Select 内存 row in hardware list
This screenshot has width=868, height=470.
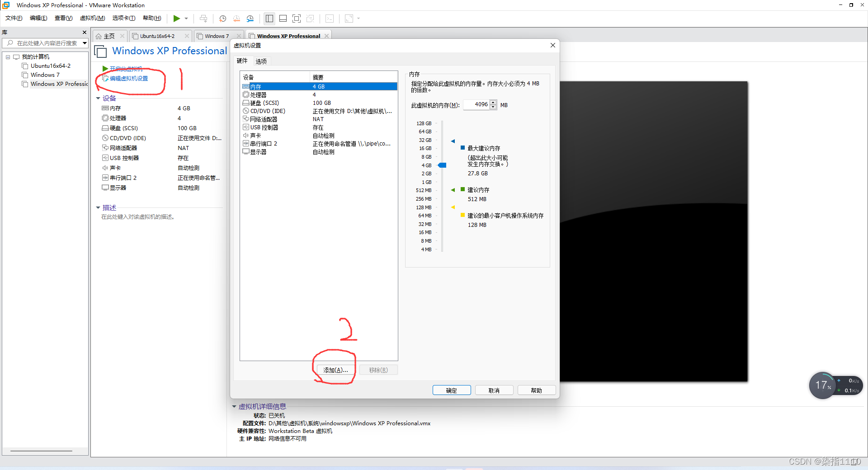(319, 86)
